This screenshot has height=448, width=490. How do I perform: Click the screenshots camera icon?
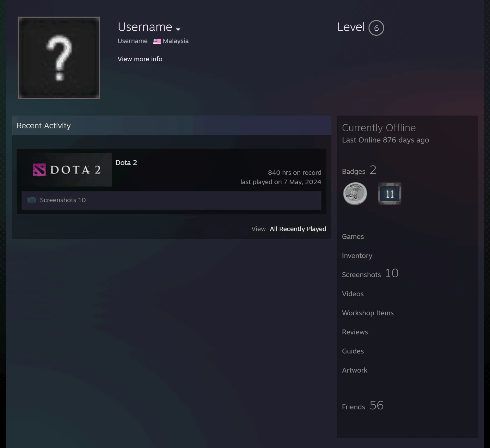pos(32,200)
